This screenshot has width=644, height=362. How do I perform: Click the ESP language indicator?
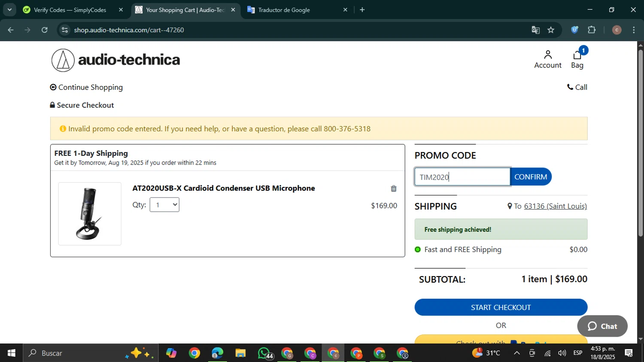coord(578,353)
